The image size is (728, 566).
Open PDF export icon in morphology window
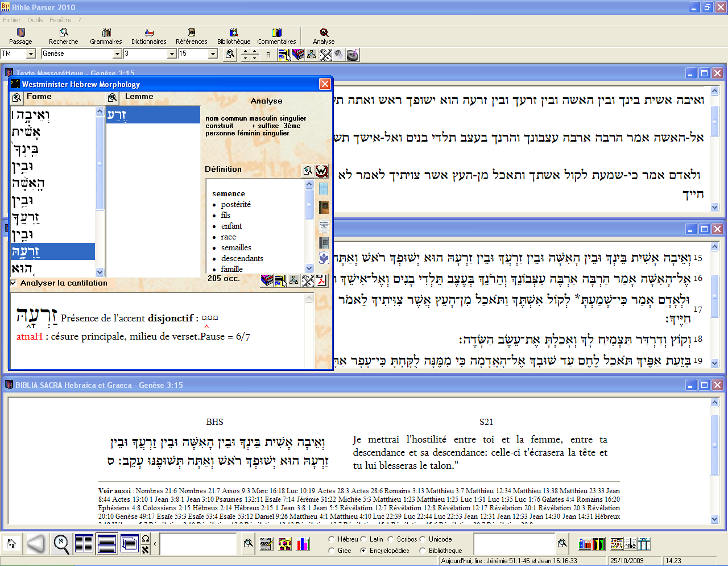click(x=322, y=280)
